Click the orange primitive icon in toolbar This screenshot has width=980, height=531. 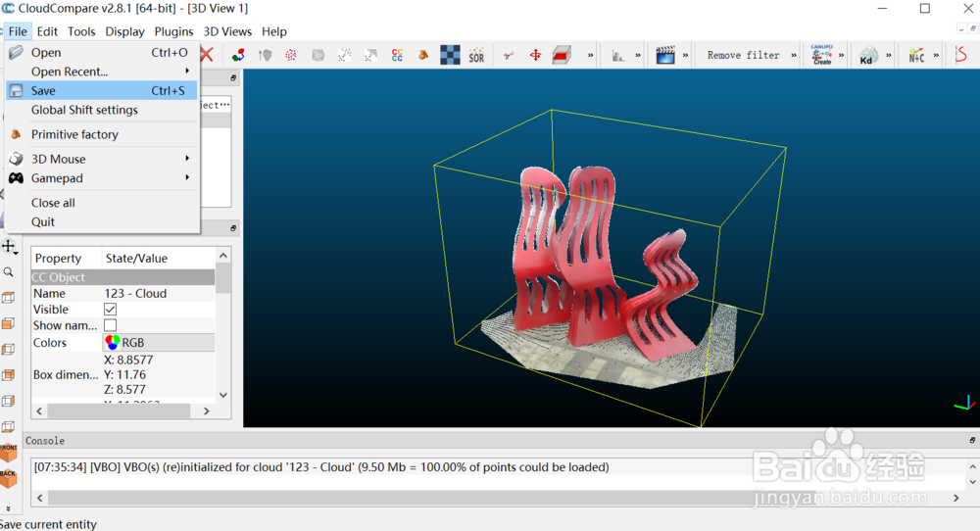point(423,55)
